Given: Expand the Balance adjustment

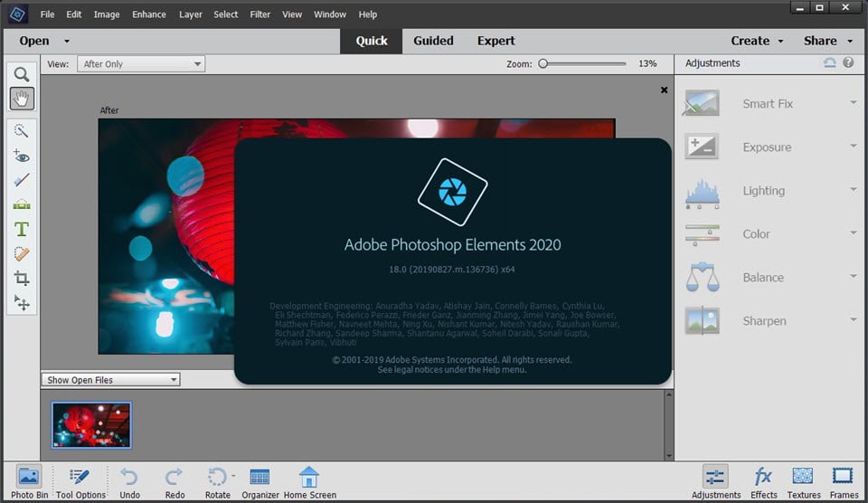Looking at the screenshot, I should pos(853,276).
